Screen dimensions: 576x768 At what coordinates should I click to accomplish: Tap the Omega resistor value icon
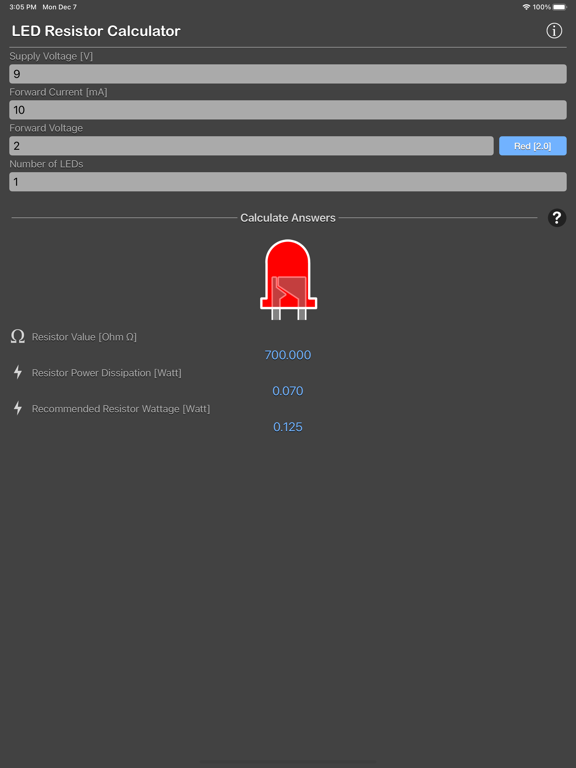[18, 336]
